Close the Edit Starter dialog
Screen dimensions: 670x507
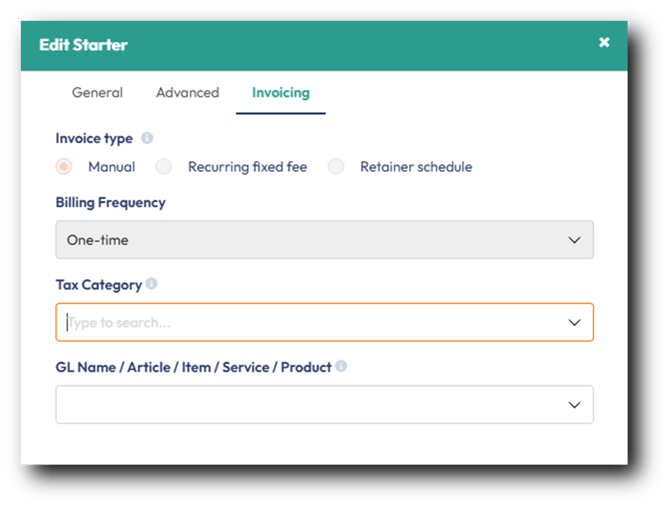(x=604, y=43)
